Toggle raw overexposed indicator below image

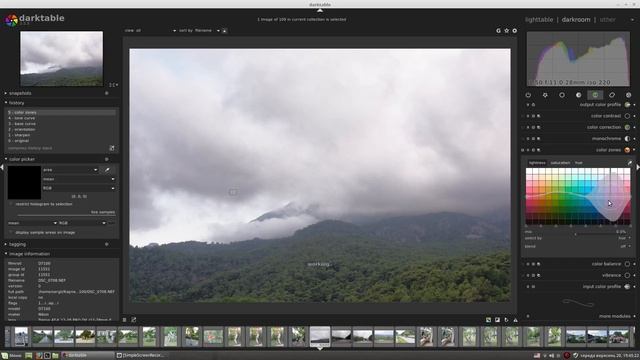pyautogui.click(x=489, y=320)
